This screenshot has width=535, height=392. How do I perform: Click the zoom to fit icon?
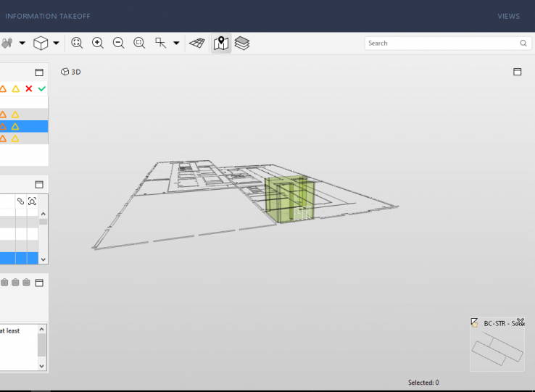pos(77,43)
